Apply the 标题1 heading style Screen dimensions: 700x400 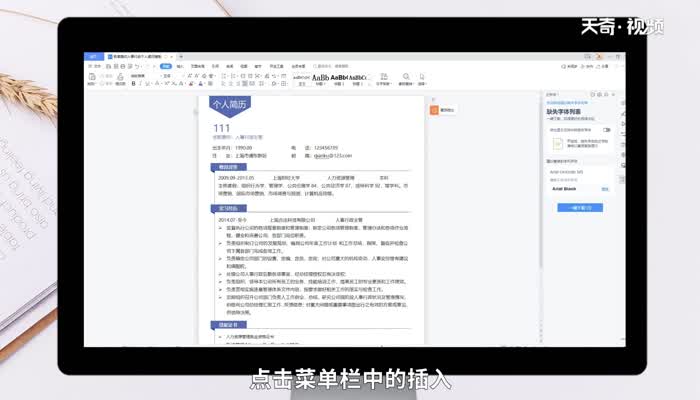point(321,79)
